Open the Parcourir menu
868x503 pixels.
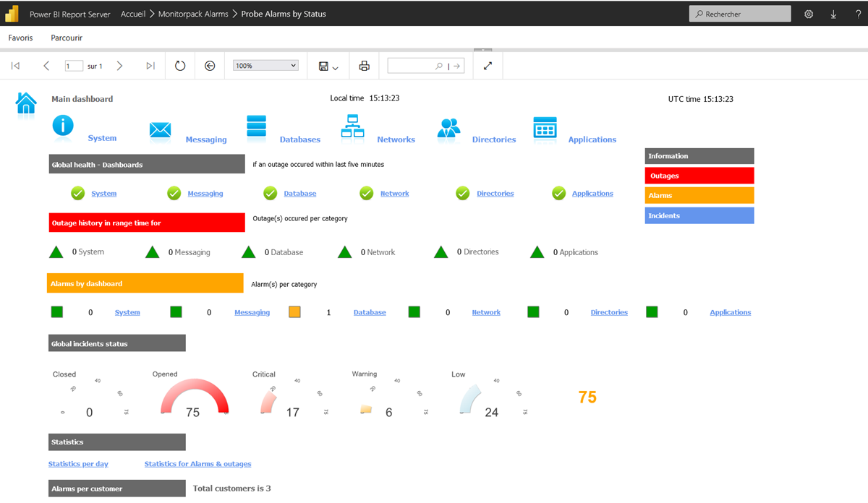point(67,38)
